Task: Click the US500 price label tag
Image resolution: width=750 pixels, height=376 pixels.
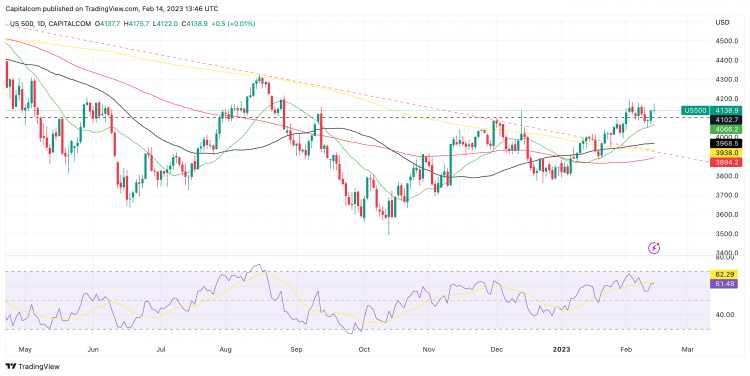Action: point(695,110)
